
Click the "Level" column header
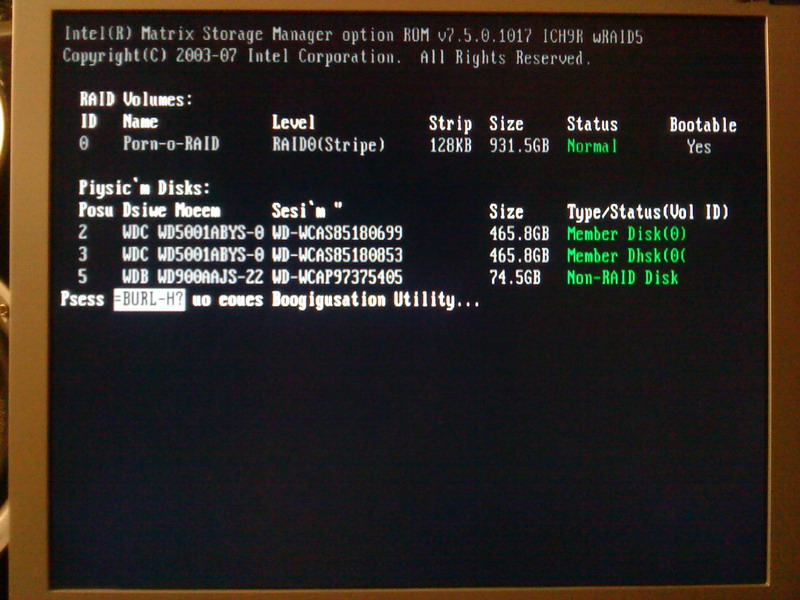coord(293,122)
